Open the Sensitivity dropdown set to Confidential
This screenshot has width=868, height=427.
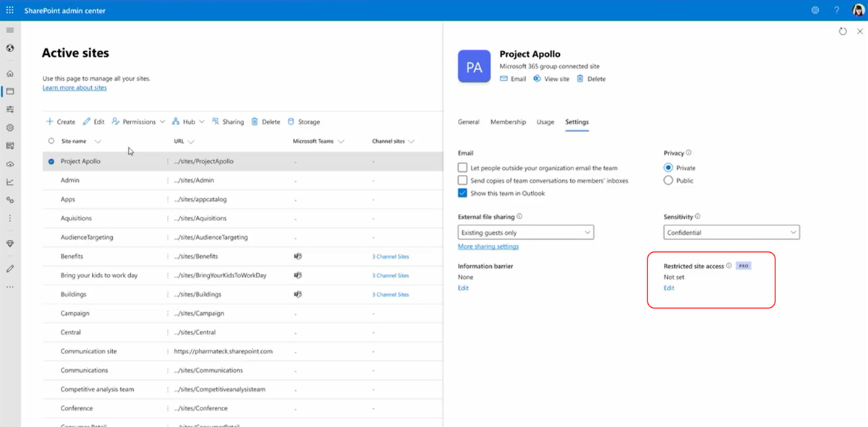731,233
